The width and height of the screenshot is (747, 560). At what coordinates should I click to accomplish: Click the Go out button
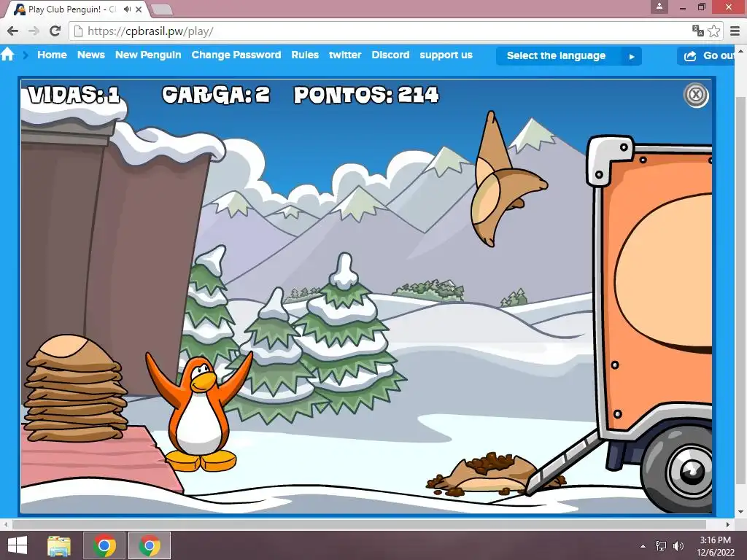[x=707, y=55]
